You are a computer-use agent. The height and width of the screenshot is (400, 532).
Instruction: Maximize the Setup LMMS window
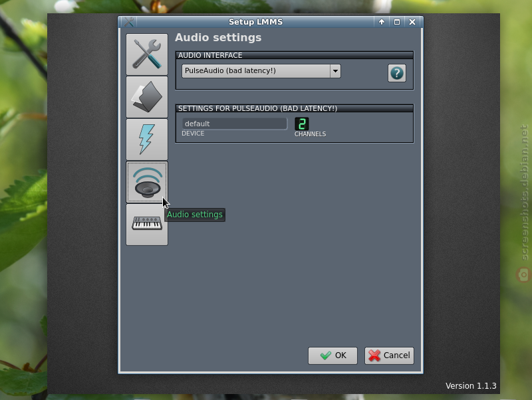(x=396, y=22)
